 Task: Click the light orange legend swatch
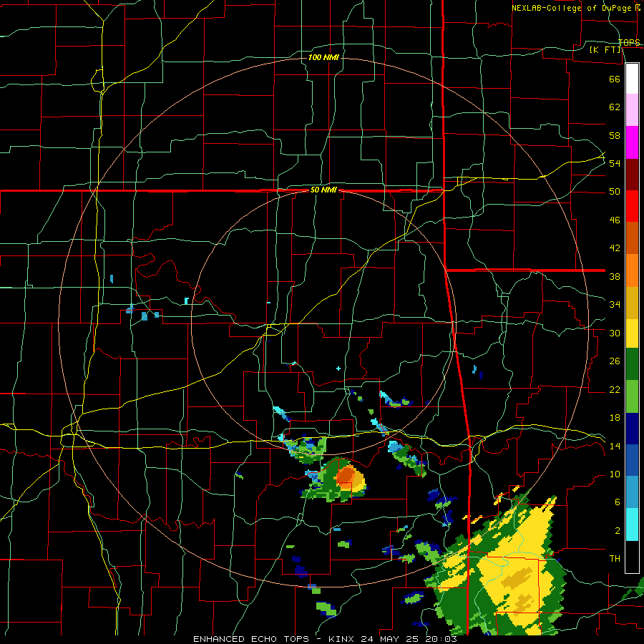point(632,270)
